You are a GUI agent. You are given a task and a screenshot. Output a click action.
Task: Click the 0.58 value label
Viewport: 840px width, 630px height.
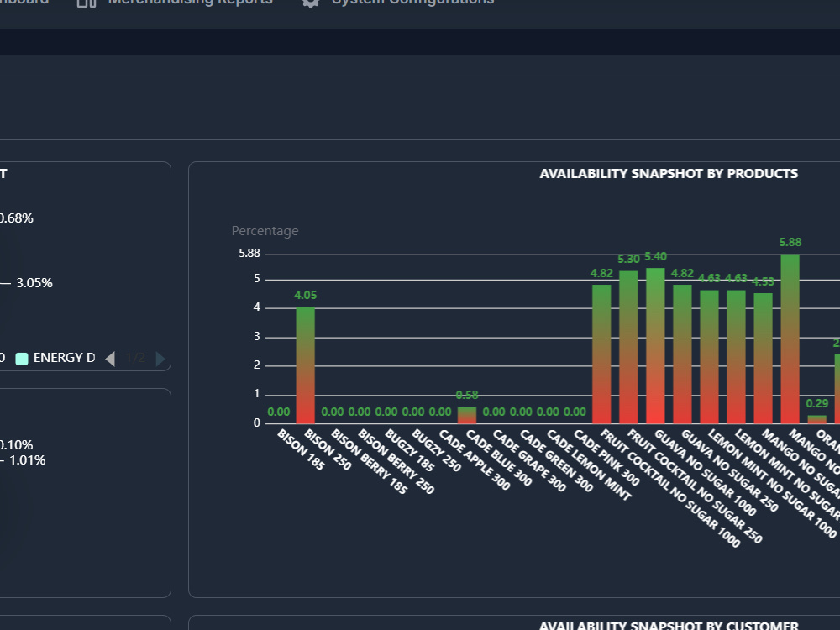(466, 396)
